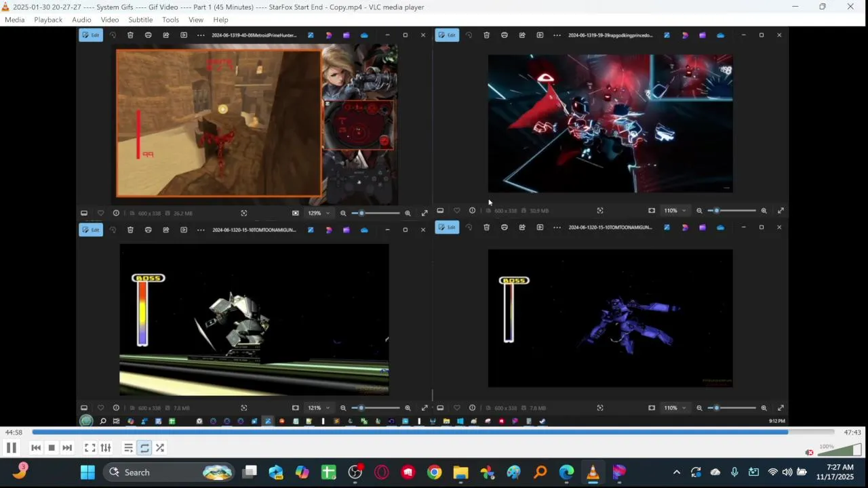
Task: Open VLC extended settings
Action: (106, 448)
